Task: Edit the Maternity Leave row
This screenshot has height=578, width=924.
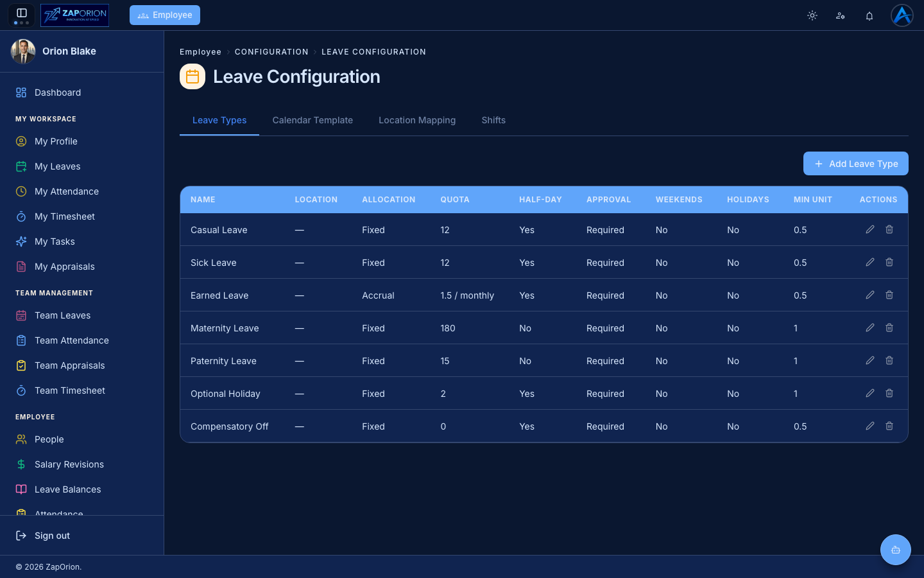Action: [870, 328]
